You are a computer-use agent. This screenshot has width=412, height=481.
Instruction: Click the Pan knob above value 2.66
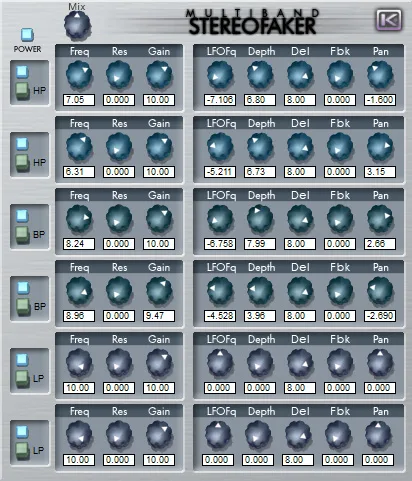click(x=380, y=219)
